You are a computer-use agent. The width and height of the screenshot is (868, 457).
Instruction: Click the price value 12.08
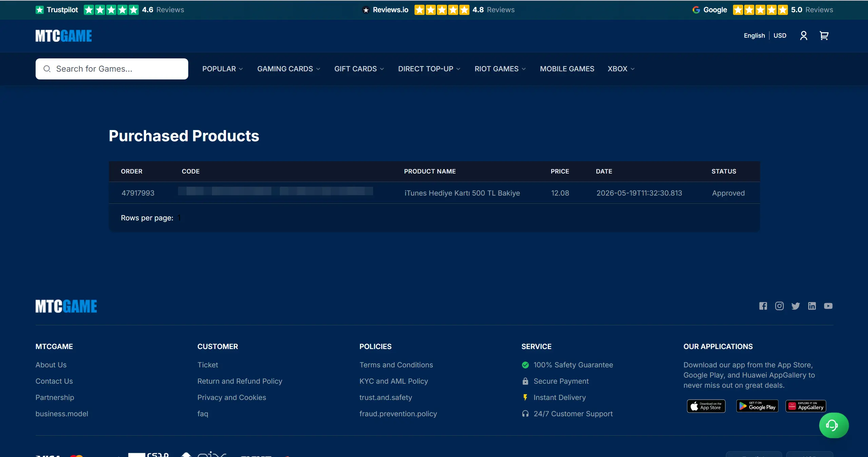tap(560, 193)
